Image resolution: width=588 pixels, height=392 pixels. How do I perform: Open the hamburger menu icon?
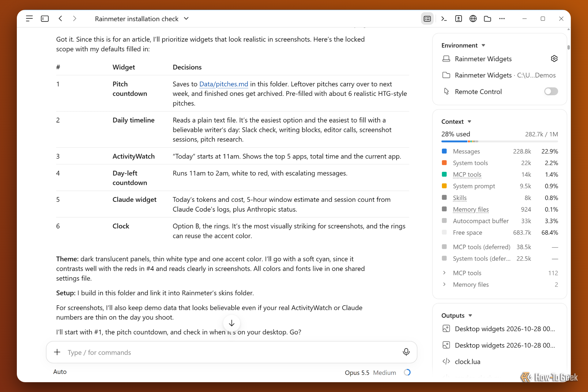(x=29, y=19)
